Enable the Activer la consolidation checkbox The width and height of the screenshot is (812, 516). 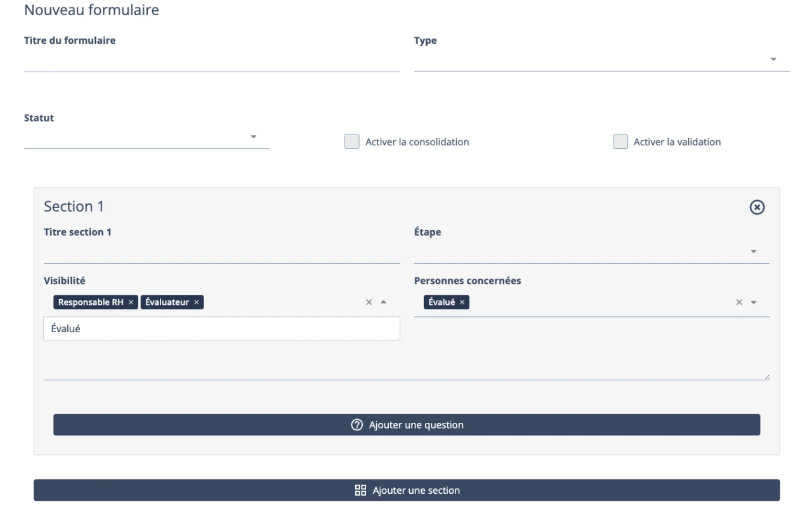[x=351, y=142]
